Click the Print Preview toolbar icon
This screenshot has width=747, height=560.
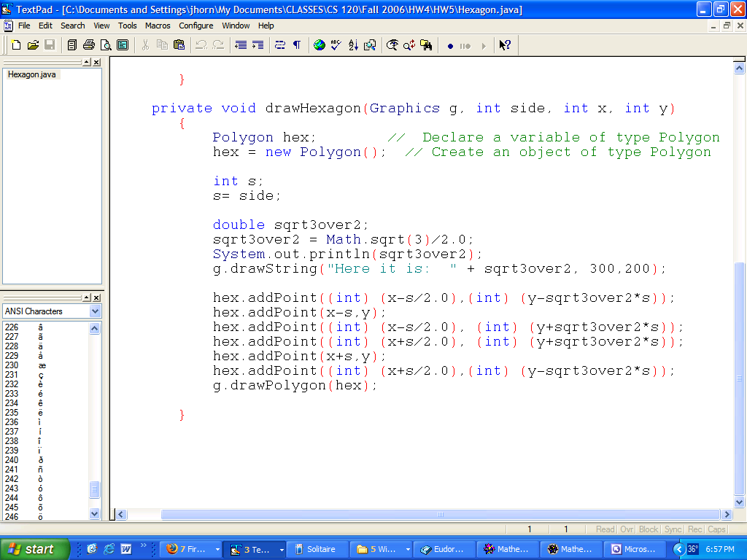pos(106,45)
